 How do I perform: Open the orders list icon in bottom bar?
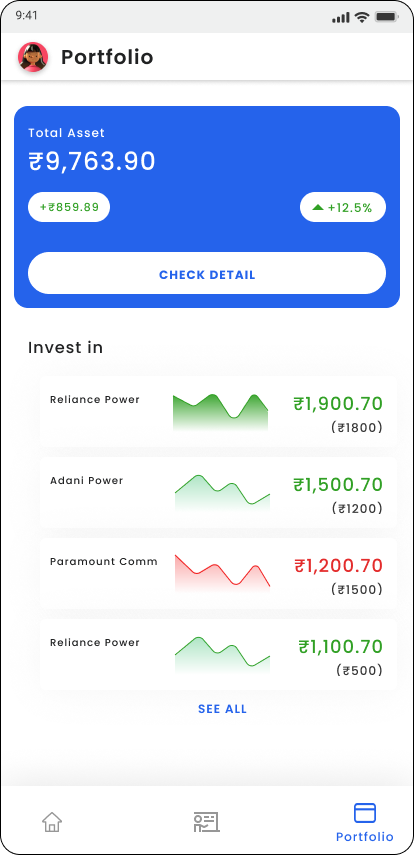click(x=206, y=821)
